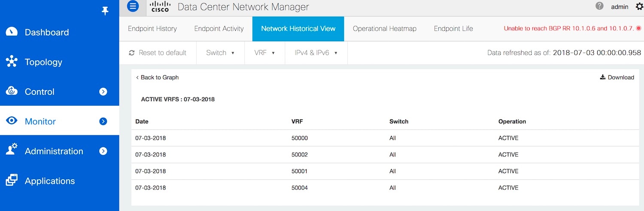644x211 pixels.
Task: Open the settings gear icon
Action: 639,6
